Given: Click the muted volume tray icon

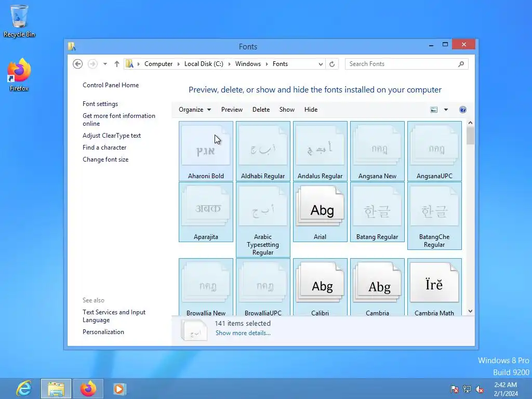Looking at the screenshot, I should click(480, 389).
